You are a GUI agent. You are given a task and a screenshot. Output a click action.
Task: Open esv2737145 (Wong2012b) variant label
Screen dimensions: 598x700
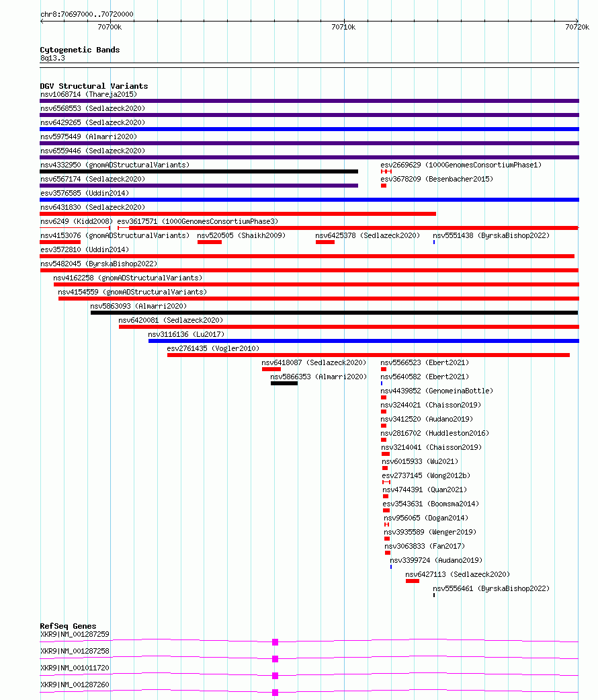point(426,476)
